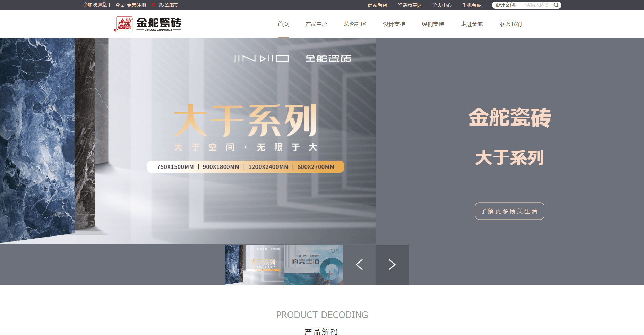Open the 设计案例 search category dropdown

point(506,5)
